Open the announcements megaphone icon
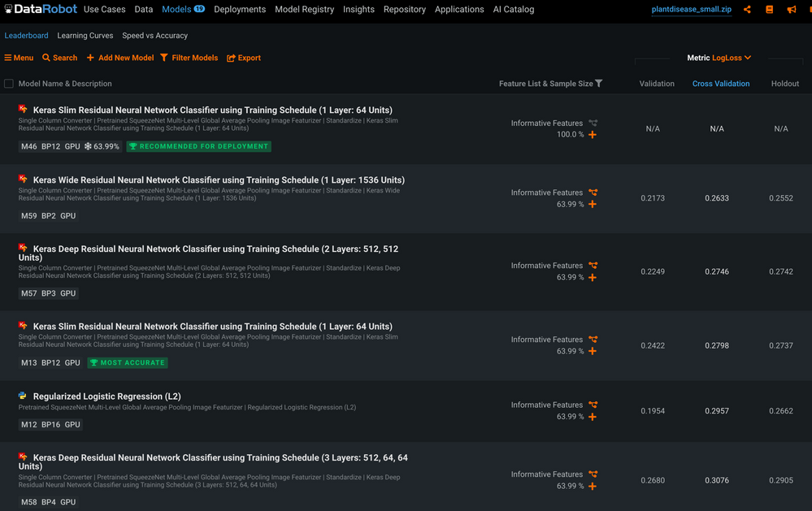 coord(792,9)
